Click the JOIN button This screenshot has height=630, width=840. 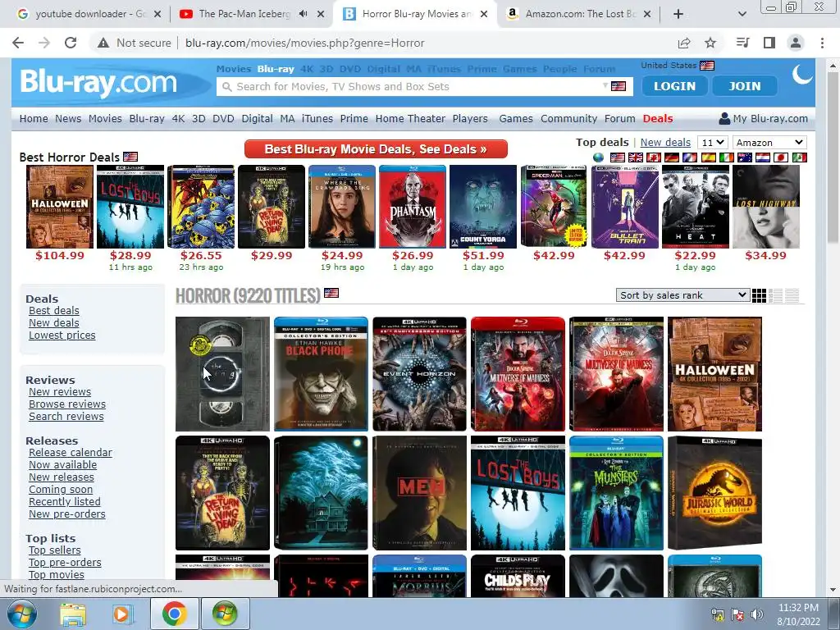pyautogui.click(x=745, y=85)
